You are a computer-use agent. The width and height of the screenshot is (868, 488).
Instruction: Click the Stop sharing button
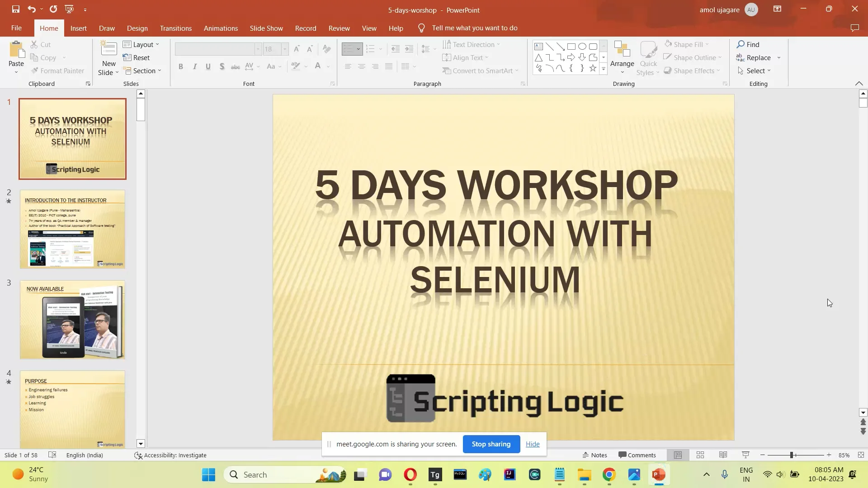(491, 444)
